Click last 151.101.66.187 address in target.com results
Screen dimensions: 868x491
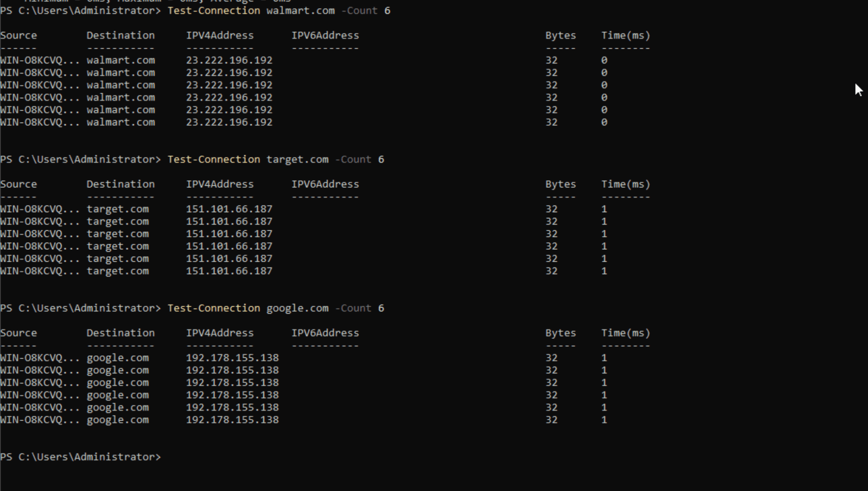point(229,271)
